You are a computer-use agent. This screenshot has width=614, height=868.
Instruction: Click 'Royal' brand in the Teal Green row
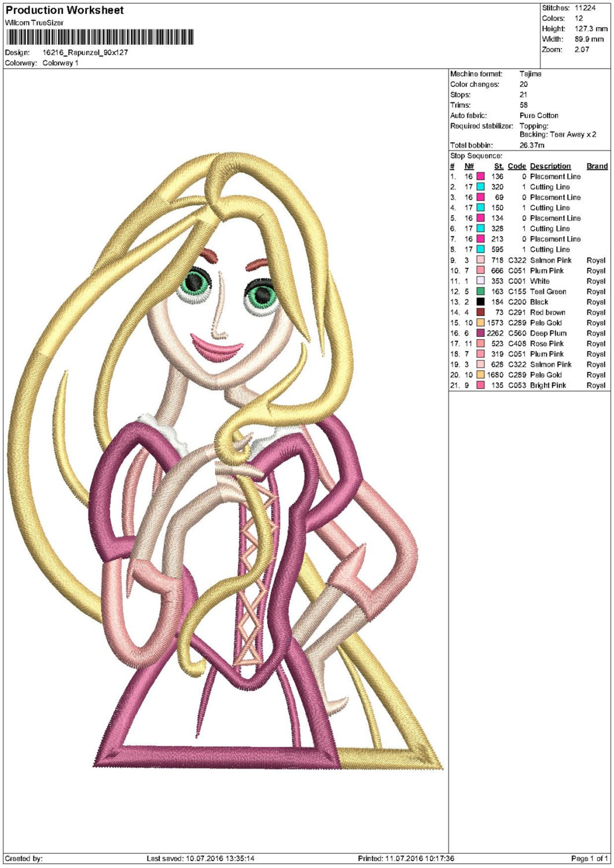coord(596,292)
